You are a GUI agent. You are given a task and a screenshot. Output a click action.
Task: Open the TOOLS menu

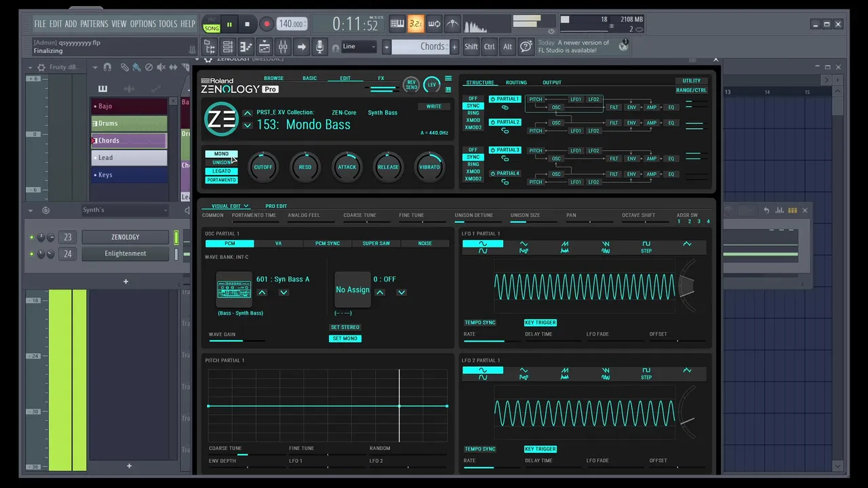coord(167,24)
